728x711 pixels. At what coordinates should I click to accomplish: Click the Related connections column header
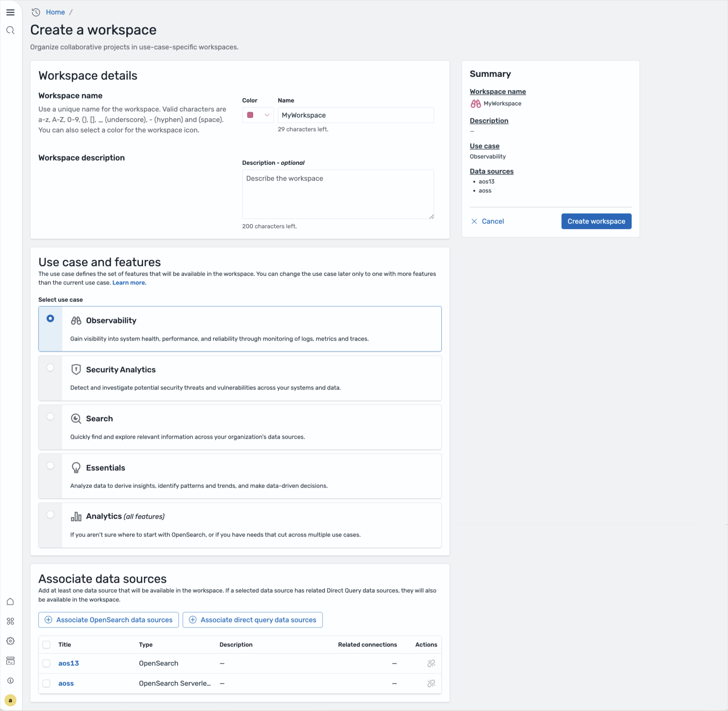(x=368, y=645)
